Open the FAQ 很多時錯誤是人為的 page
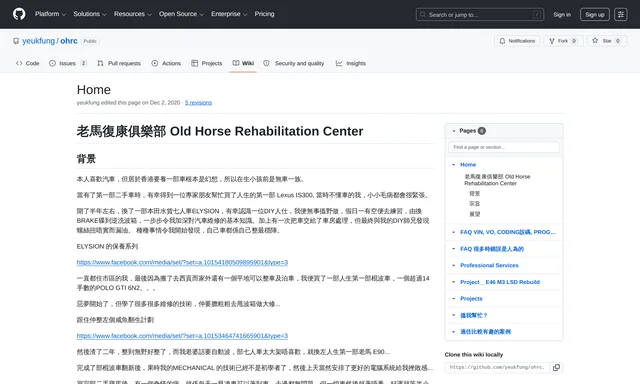This screenshot has height=384, width=640. tap(492, 249)
